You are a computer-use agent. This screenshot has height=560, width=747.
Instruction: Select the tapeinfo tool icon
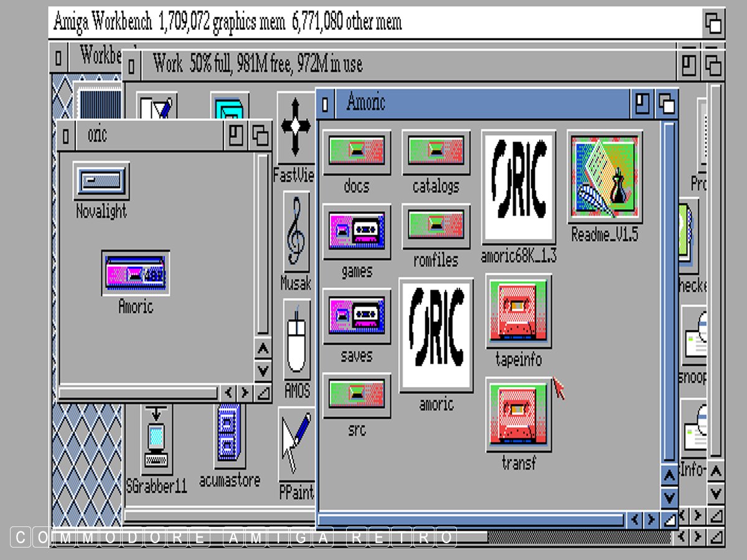click(519, 311)
